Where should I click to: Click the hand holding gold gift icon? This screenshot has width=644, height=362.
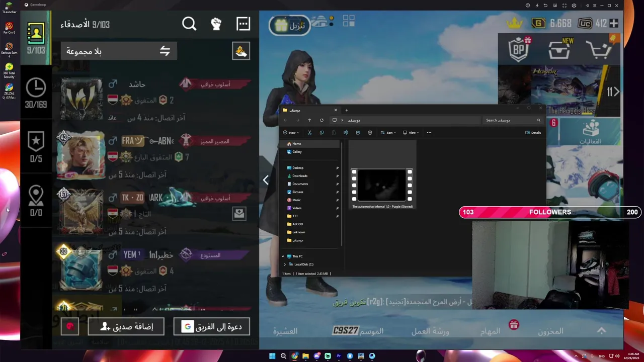[241, 51]
